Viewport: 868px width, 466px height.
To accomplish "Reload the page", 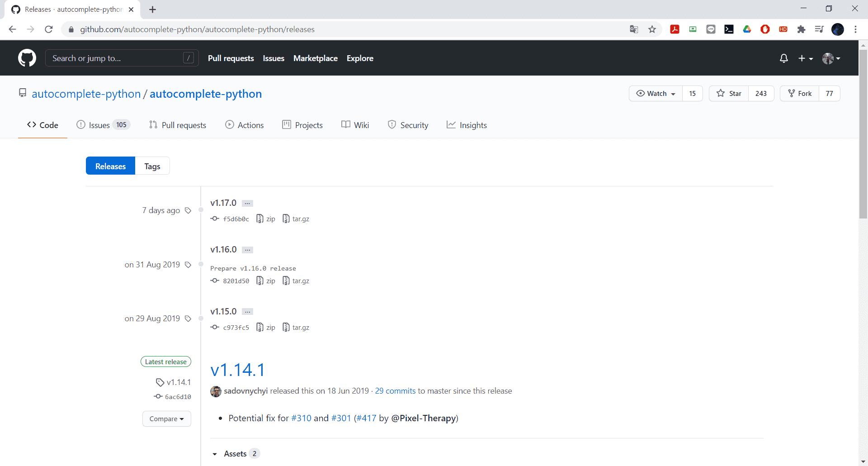I will coord(49,29).
